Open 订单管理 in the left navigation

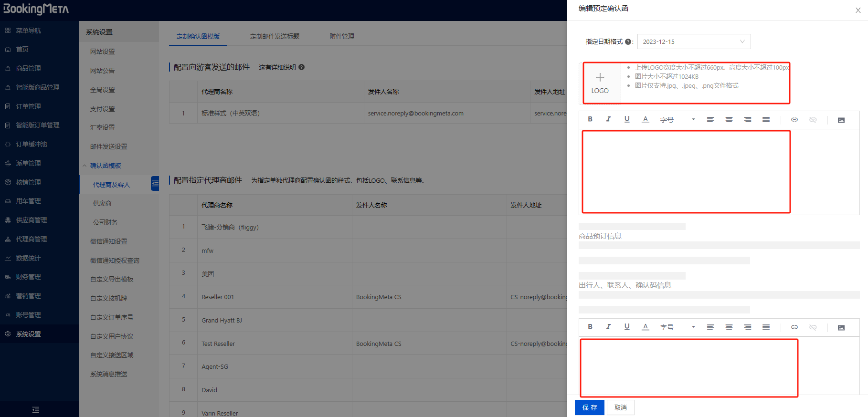(29, 106)
